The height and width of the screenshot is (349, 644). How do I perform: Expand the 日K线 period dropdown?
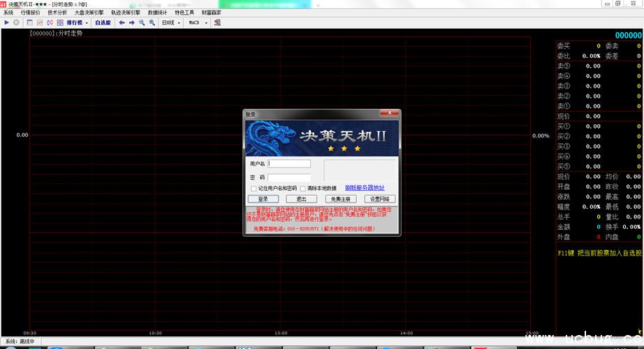click(x=171, y=23)
